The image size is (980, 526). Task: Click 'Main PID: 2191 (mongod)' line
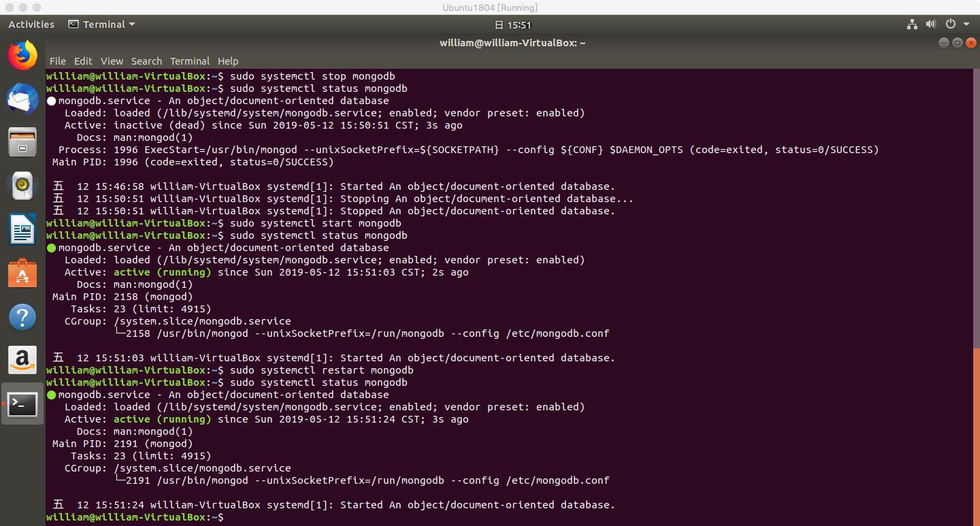click(x=122, y=444)
